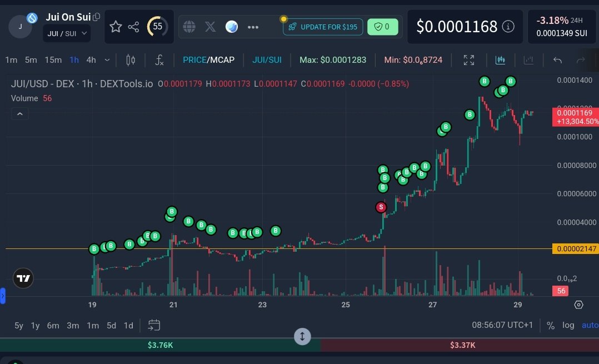This screenshot has height=364, width=599.
Task: Toggle log scale mode
Action: pos(568,325)
